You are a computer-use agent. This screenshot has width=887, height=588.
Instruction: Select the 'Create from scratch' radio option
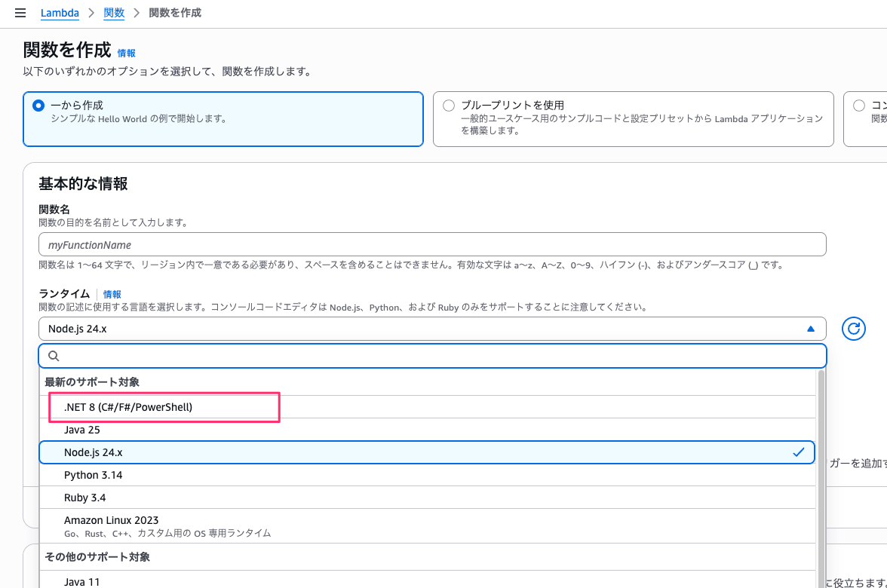pyautogui.click(x=38, y=106)
